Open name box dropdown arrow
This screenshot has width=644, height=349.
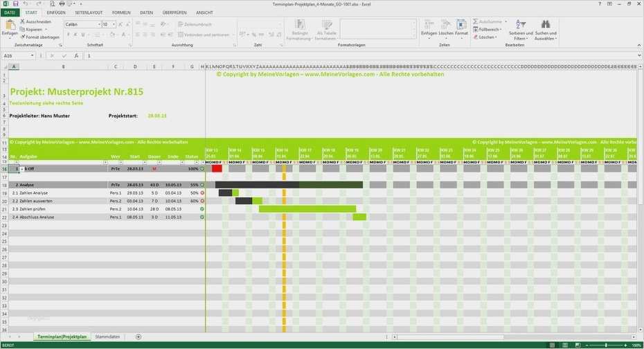click(32, 55)
